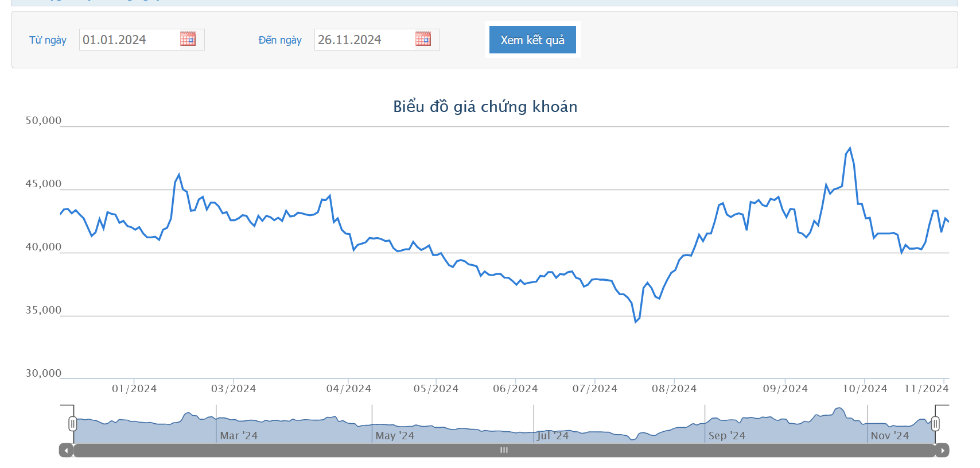This screenshot has height=468, width=980.
Task: Open the calendar picker for Từ ngày
Action: [x=188, y=39]
